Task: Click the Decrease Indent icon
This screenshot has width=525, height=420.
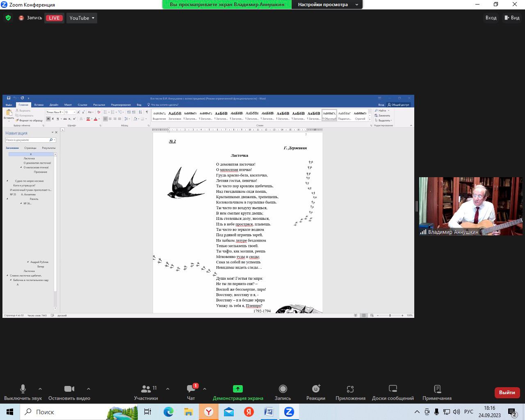Action: 129,112
